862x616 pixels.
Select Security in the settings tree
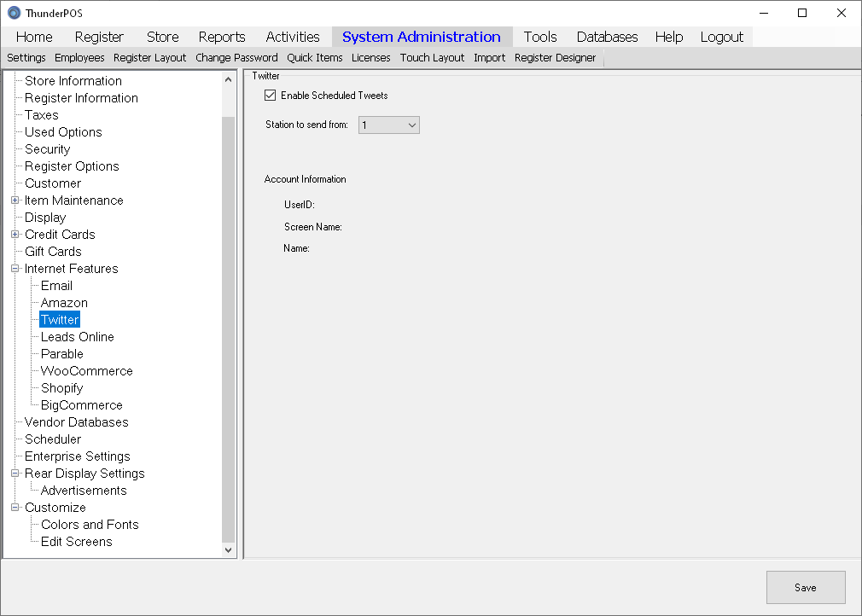[x=47, y=149]
